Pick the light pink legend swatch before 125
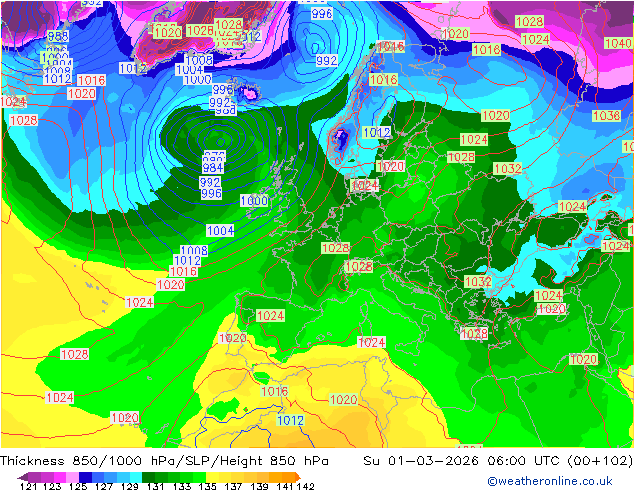Screen dimensions: 634x490 72,477
